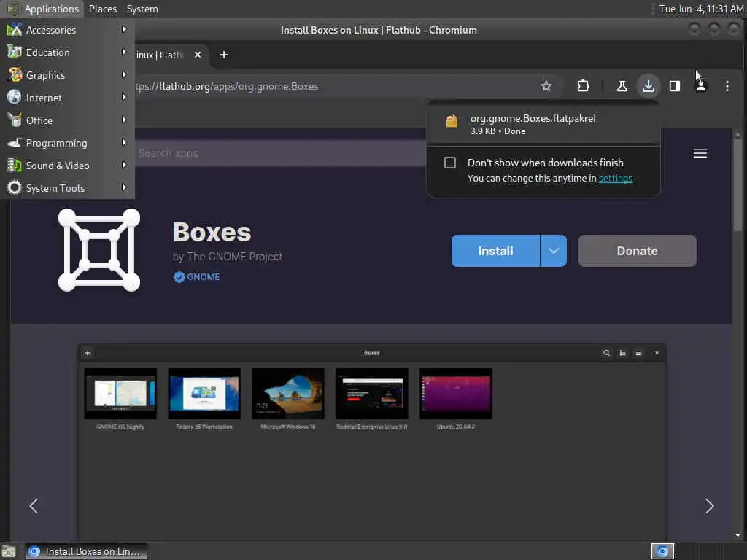Open the Office menu category
The height and width of the screenshot is (560, 747).
coord(67,120)
